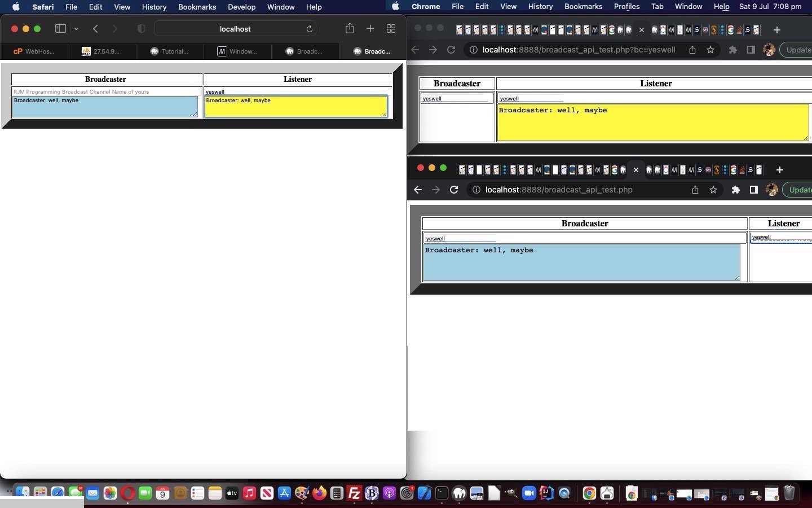The height and width of the screenshot is (508, 812).
Task: Click the localhost address bar in Chrome
Action: (x=575, y=50)
